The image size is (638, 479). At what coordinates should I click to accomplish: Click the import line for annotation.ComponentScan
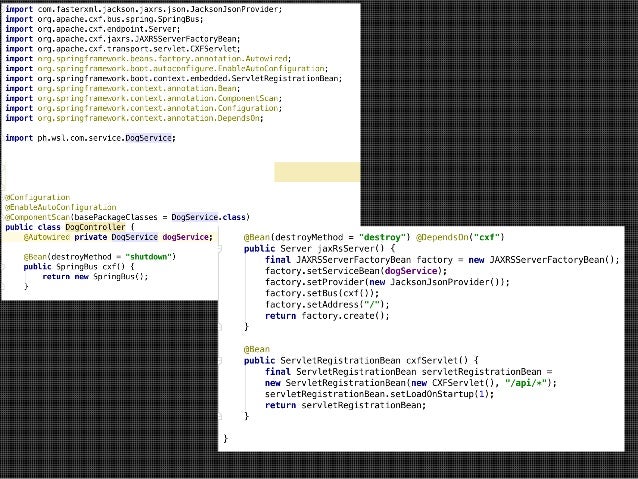click(x=144, y=98)
